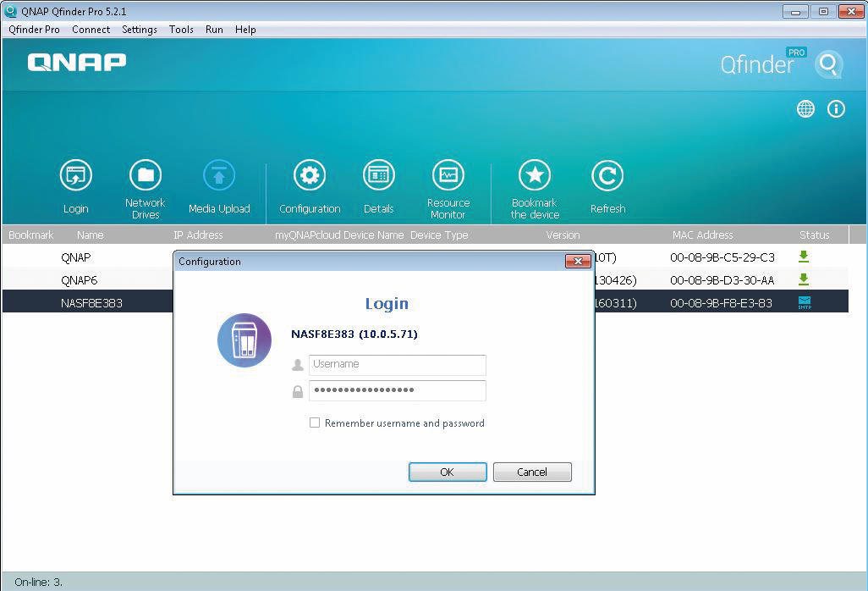This screenshot has height=591, width=868.
Task: Click MAC 00-08-9B-D3-30-AA cell
Action: [x=722, y=279]
